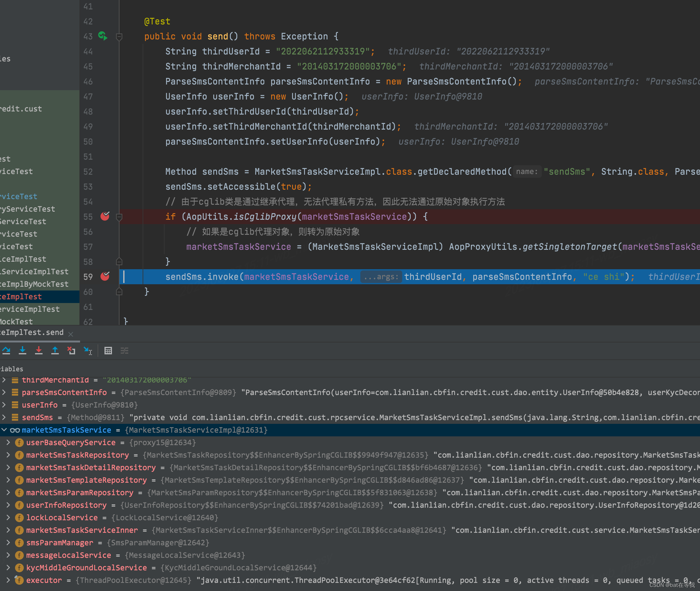
Task: Click the "sendSms" string literal on line 52
Action: click(567, 172)
